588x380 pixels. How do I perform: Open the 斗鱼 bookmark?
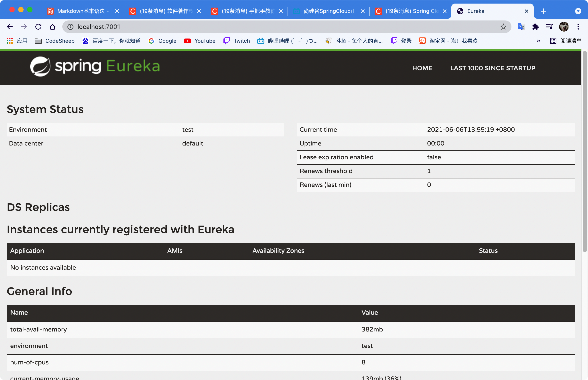(x=354, y=41)
